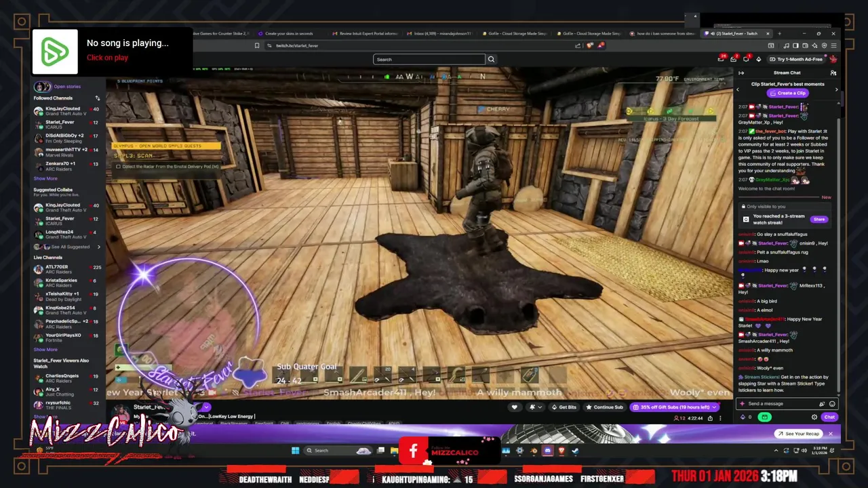Switch to first Gofile Cloud Storage tab
This screenshot has width=868, height=488.
[x=514, y=33]
